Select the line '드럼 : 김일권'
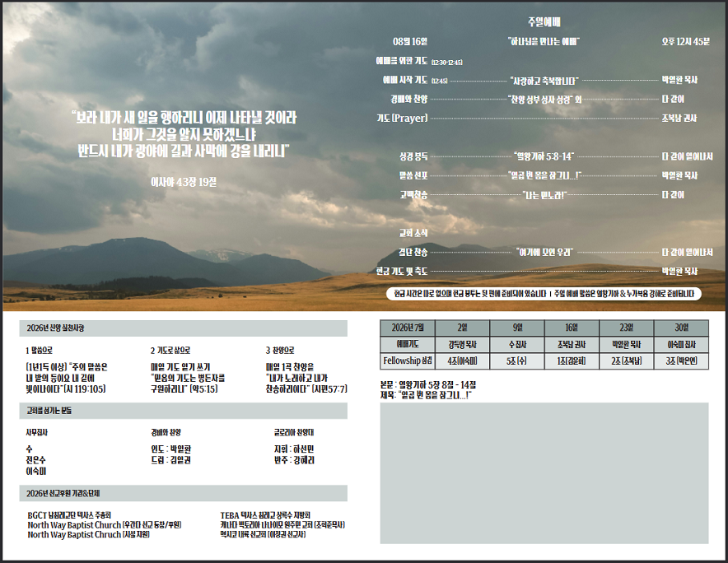This screenshot has width=728, height=563. (170, 460)
